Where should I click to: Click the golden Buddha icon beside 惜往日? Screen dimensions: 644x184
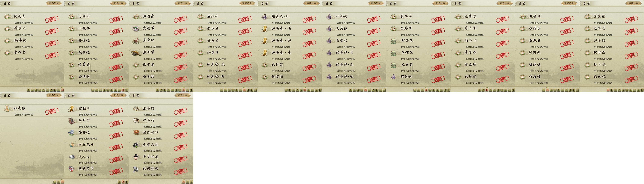tap(71, 108)
